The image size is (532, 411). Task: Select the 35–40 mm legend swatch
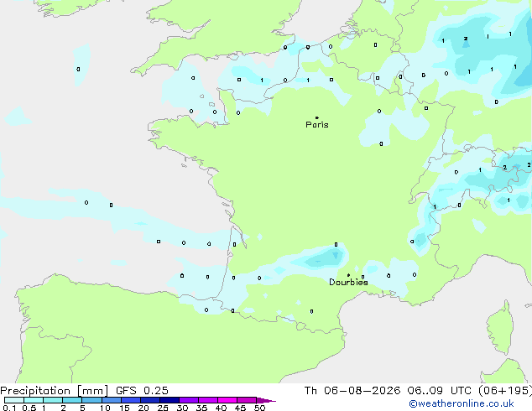tap(207, 400)
